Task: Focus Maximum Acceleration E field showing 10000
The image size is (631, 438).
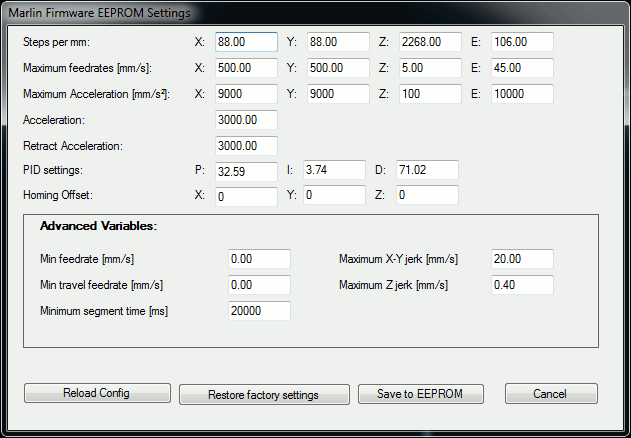Action: (x=522, y=94)
